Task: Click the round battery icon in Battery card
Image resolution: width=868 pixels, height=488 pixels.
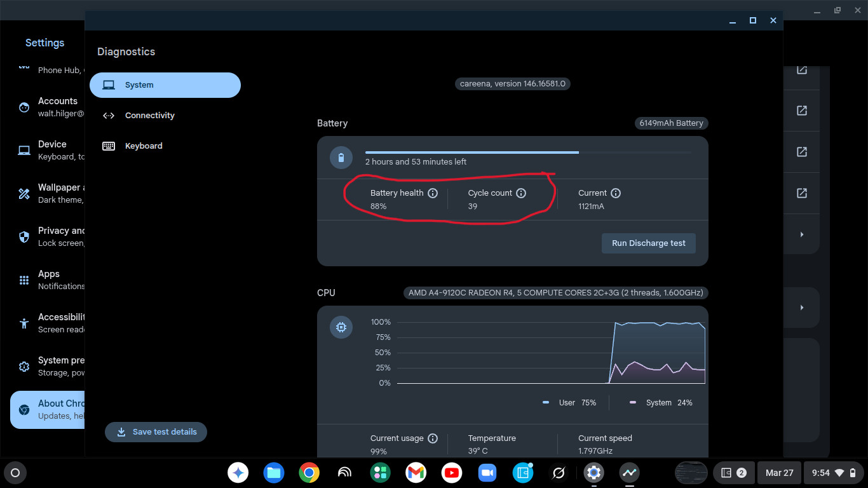Action: pyautogui.click(x=341, y=158)
